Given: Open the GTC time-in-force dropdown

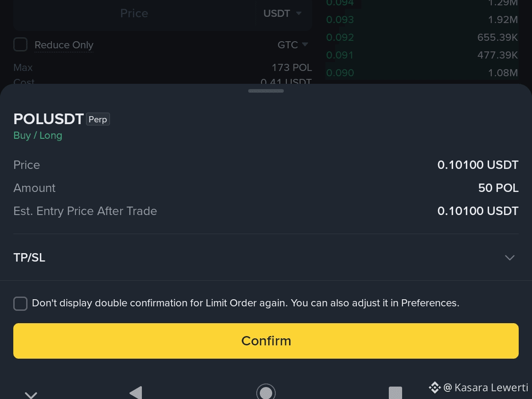Looking at the screenshot, I should [293, 45].
